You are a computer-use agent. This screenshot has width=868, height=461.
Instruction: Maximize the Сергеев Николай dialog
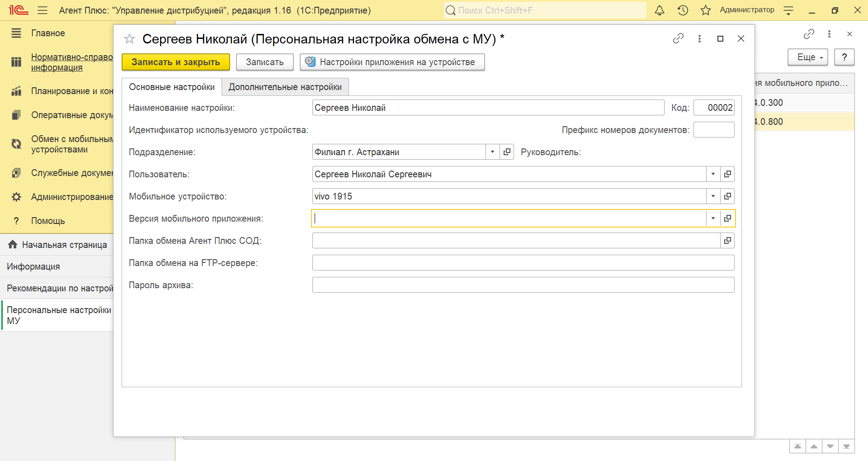[721, 38]
